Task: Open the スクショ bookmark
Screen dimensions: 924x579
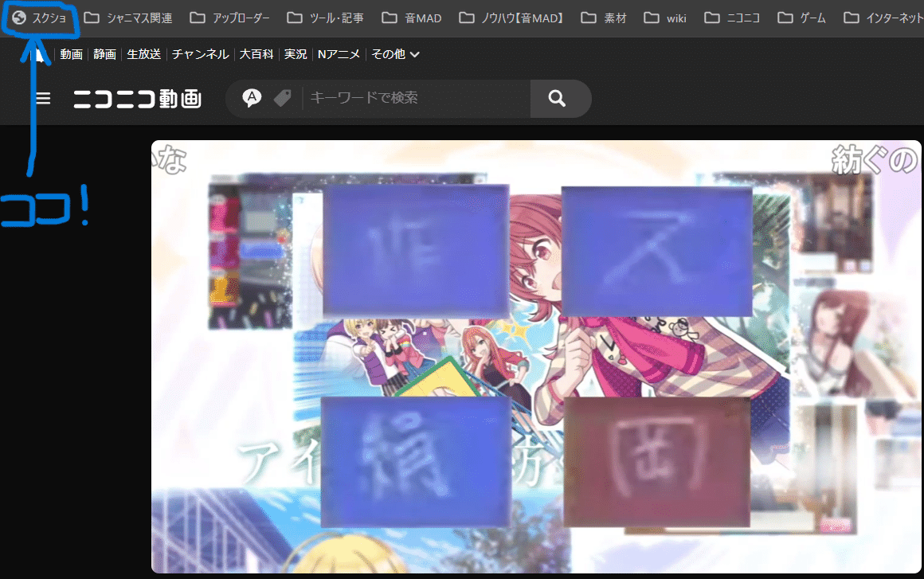Action: (x=40, y=18)
